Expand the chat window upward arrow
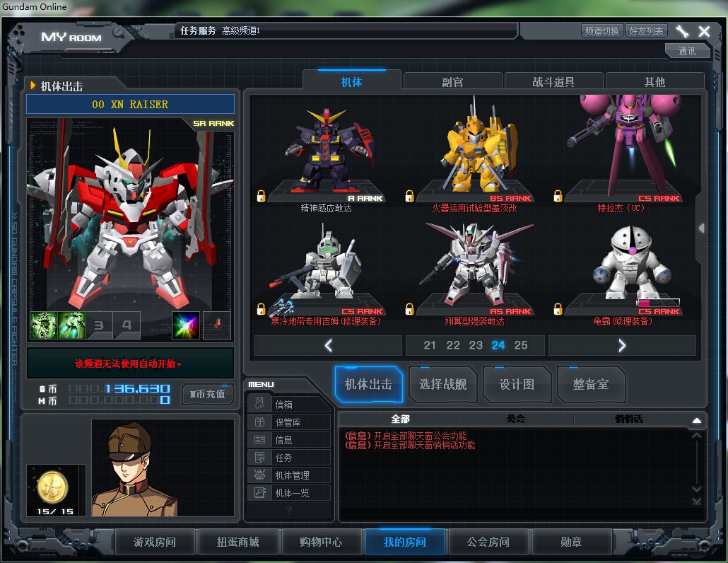This screenshot has width=728, height=563. pyautogui.click(x=696, y=420)
